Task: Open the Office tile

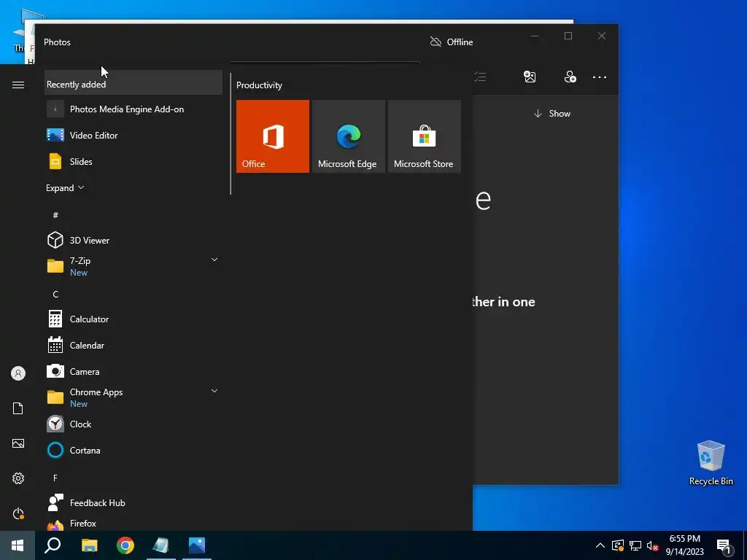Action: pos(273,136)
